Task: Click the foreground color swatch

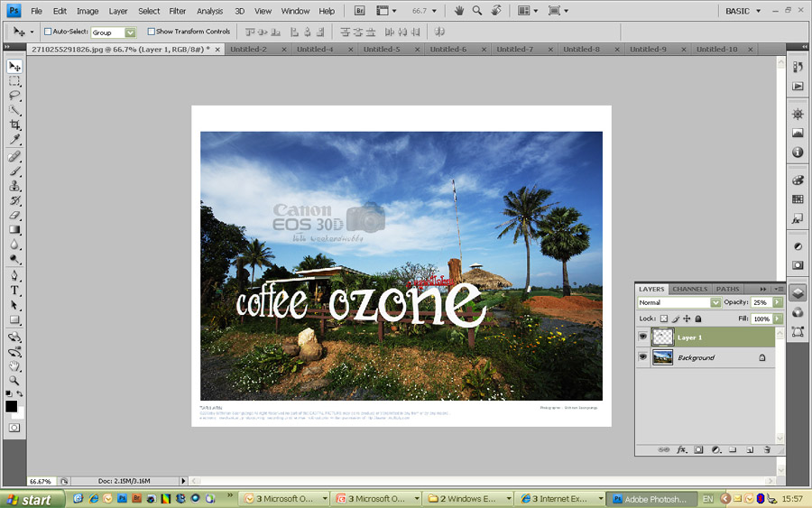Action: pos(11,406)
